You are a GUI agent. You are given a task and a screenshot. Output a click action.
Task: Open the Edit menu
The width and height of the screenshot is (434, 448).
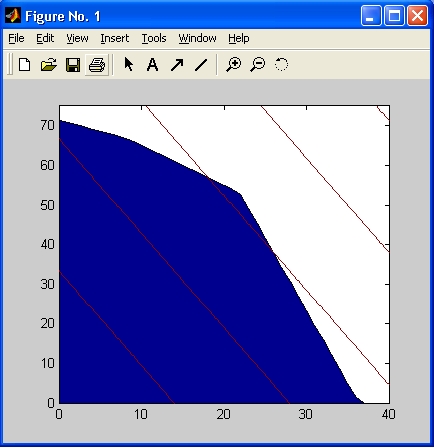click(45, 38)
